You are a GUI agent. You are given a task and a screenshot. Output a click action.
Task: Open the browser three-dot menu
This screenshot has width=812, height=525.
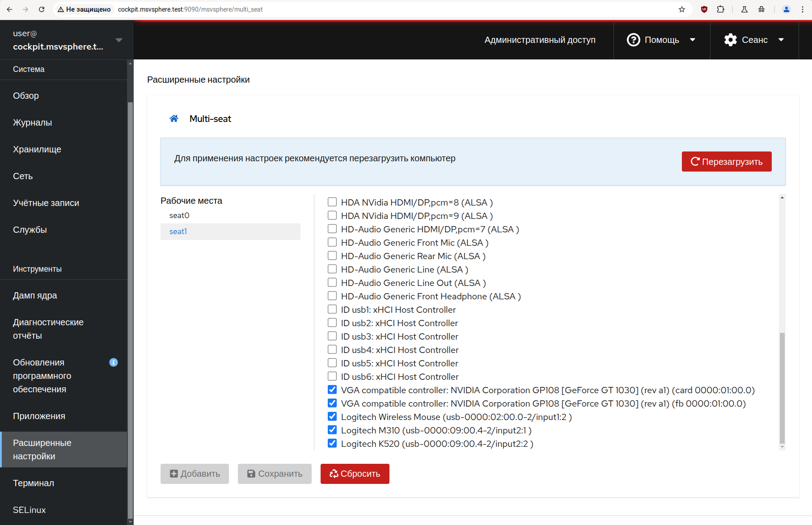[x=803, y=9]
